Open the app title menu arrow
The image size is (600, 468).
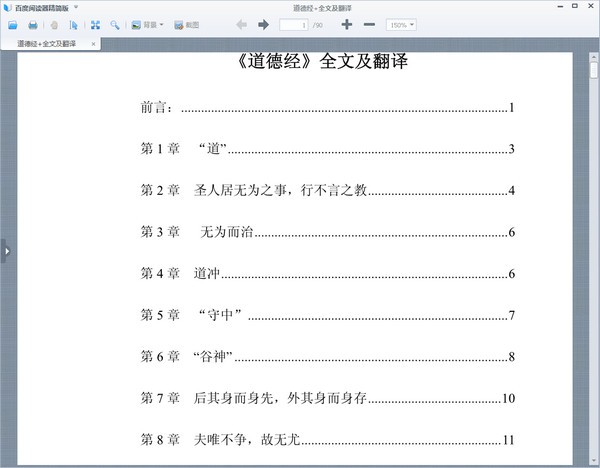click(x=76, y=7)
